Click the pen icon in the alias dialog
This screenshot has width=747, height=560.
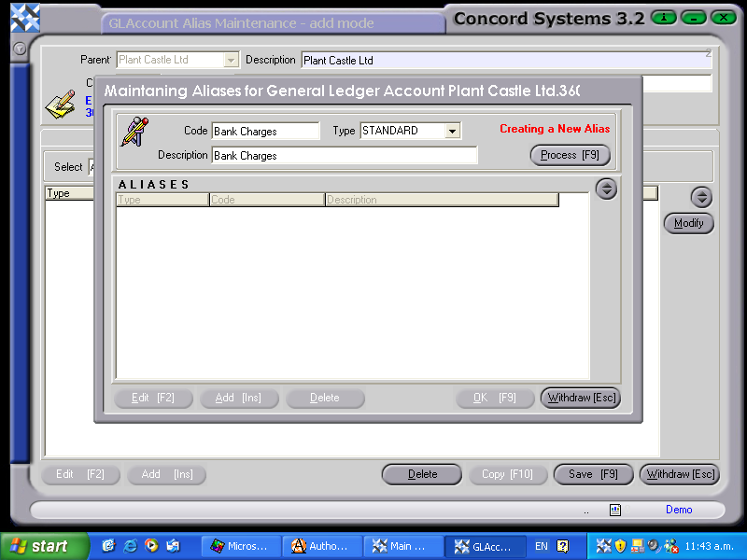(134, 133)
